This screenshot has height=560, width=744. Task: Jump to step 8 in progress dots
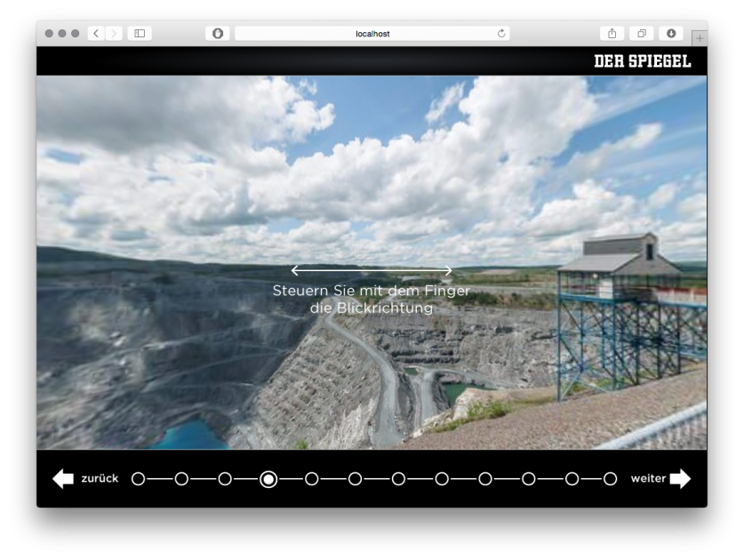click(442, 479)
